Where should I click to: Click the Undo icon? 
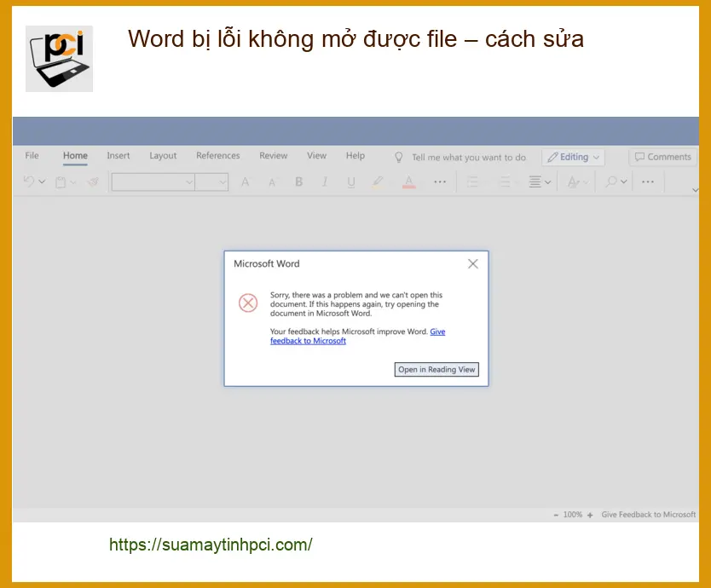[x=29, y=182]
